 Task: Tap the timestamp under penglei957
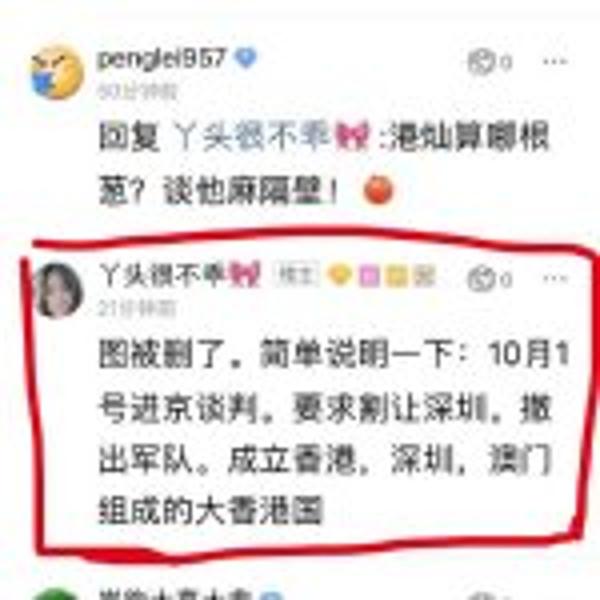pos(137,92)
